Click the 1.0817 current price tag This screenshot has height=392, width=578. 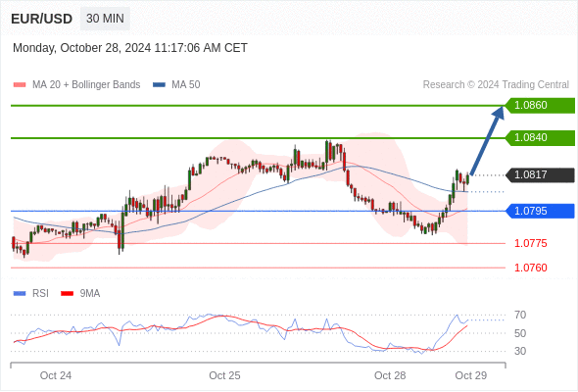pyautogui.click(x=540, y=174)
